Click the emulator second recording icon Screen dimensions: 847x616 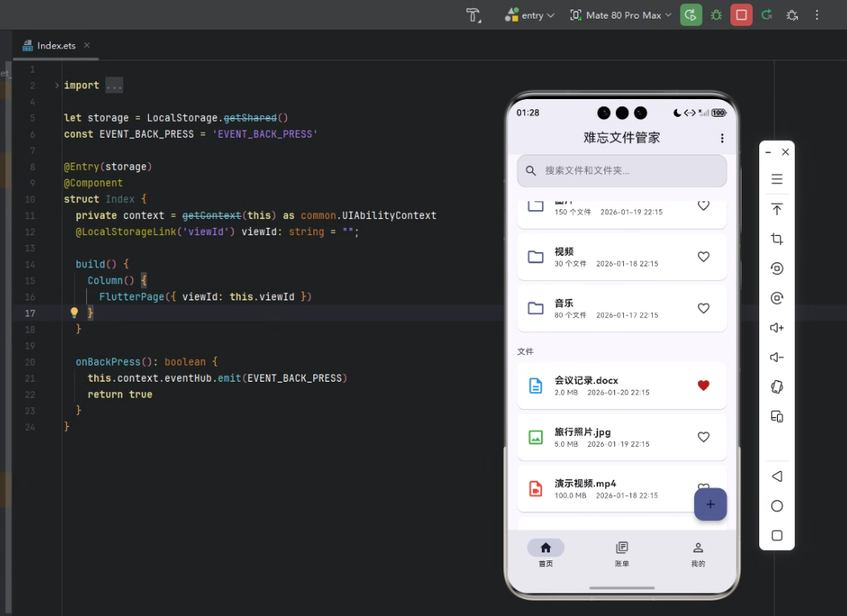777,298
